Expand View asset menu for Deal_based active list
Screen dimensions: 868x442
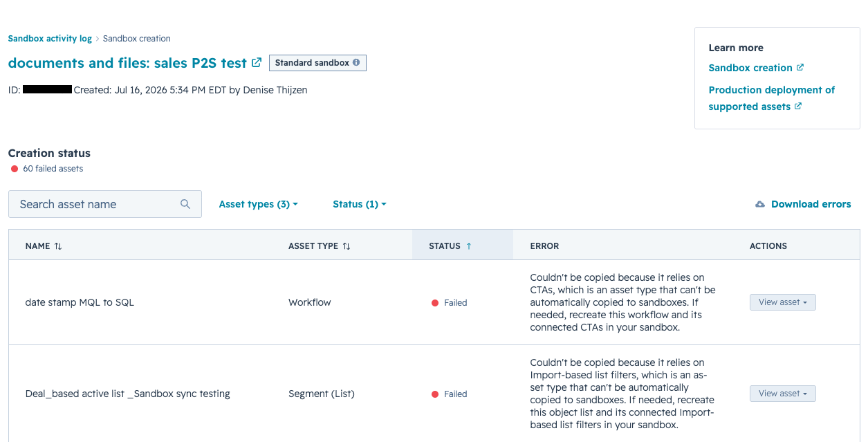(x=783, y=394)
